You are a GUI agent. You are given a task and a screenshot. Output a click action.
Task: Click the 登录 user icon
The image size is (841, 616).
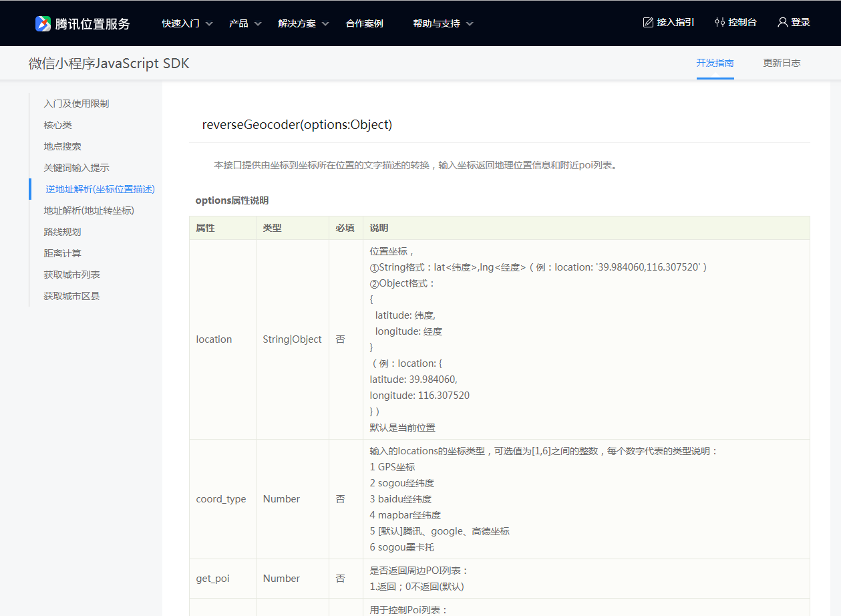(x=783, y=23)
